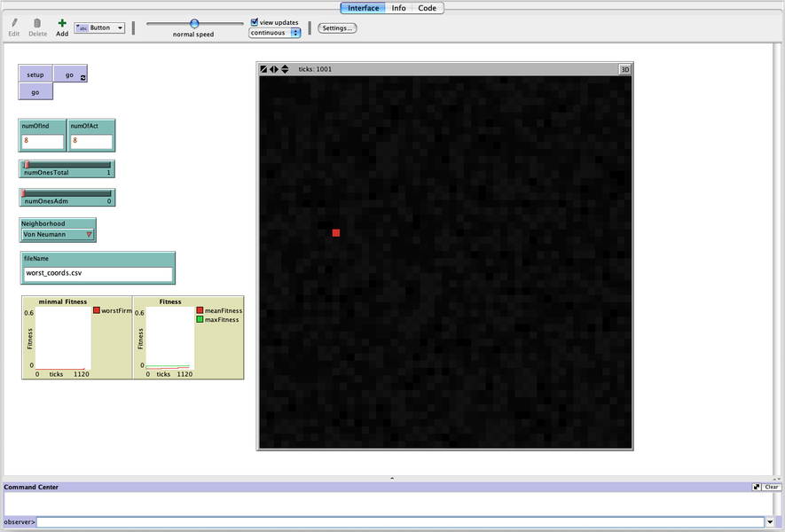Toggle the view updates checkbox
The image size is (785, 532).
click(254, 21)
